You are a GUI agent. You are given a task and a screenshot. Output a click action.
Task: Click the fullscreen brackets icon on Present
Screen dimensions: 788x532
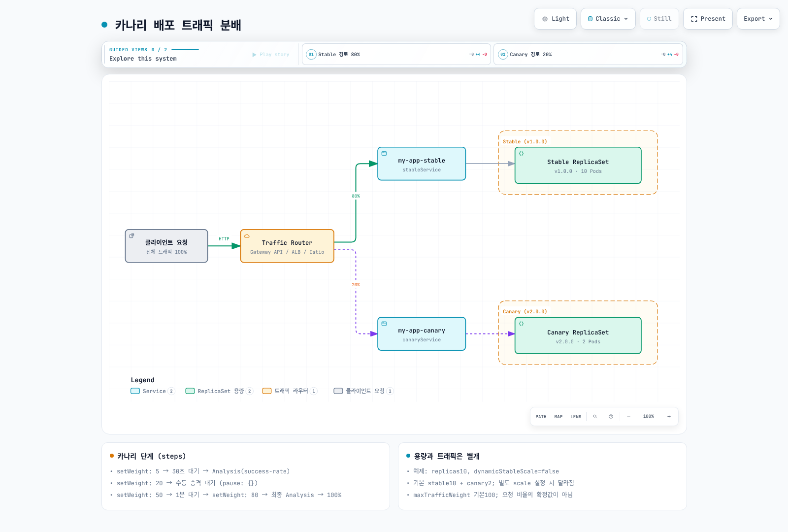point(694,19)
